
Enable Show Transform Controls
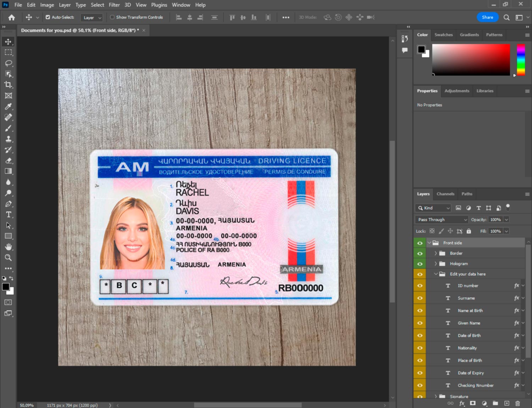tap(112, 17)
